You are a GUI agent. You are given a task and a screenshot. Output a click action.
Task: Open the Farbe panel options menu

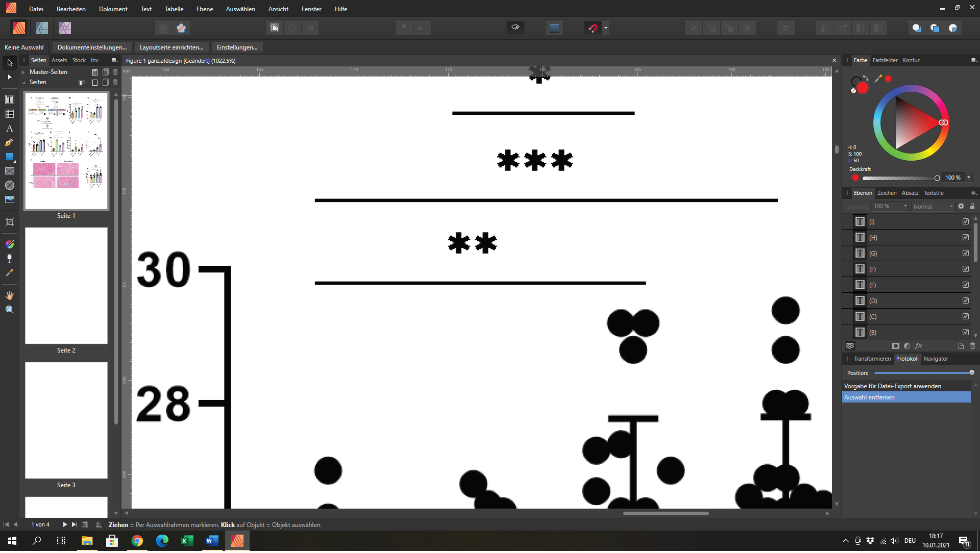click(x=973, y=60)
